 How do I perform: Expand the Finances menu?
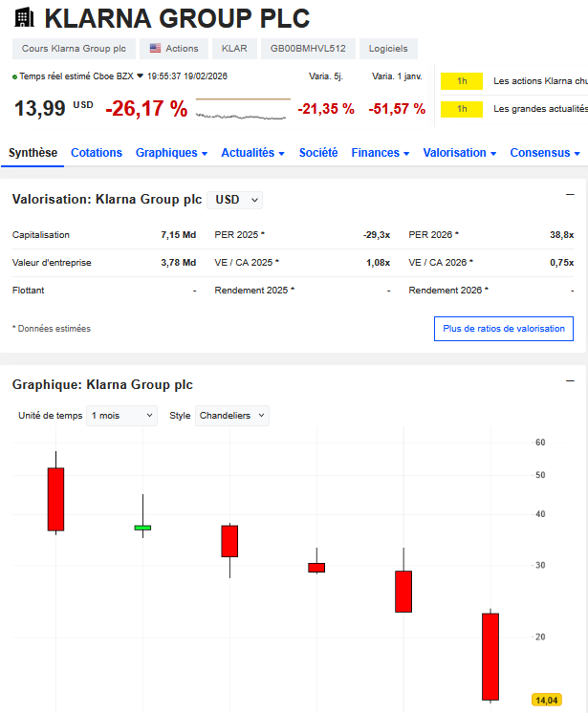pyautogui.click(x=381, y=153)
